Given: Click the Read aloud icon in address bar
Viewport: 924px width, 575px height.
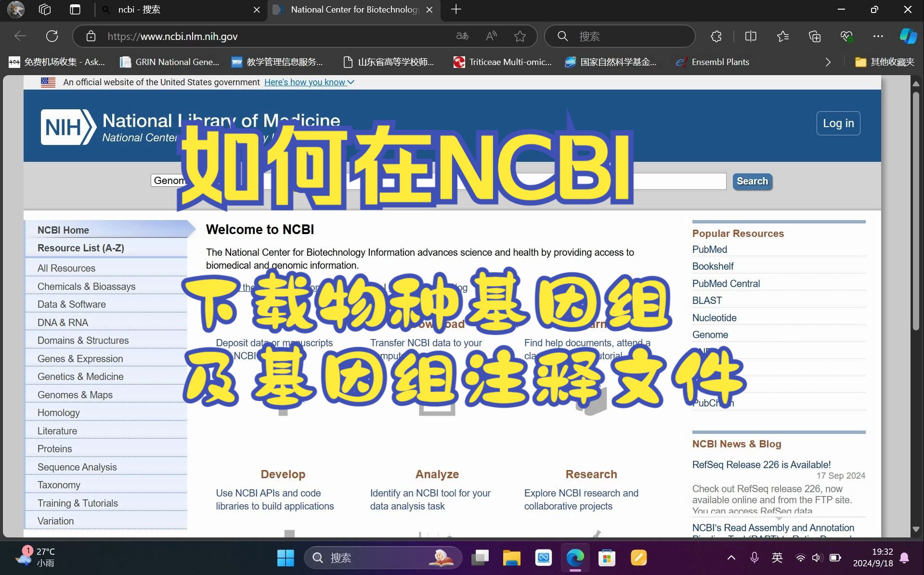Looking at the screenshot, I should pos(491,36).
